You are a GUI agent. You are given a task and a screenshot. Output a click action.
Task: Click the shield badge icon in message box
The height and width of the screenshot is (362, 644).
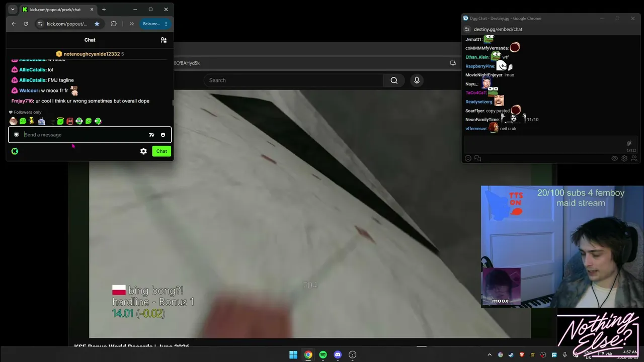pos(17,135)
